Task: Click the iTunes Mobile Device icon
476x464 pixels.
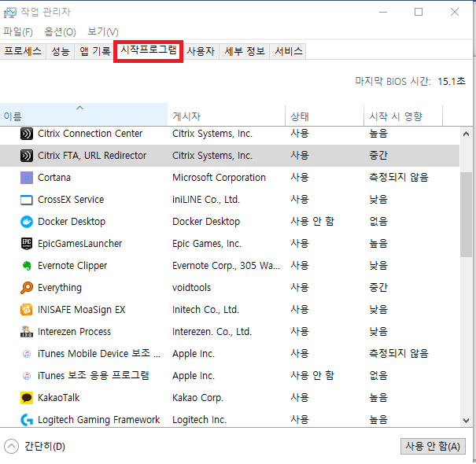Action: coord(27,354)
